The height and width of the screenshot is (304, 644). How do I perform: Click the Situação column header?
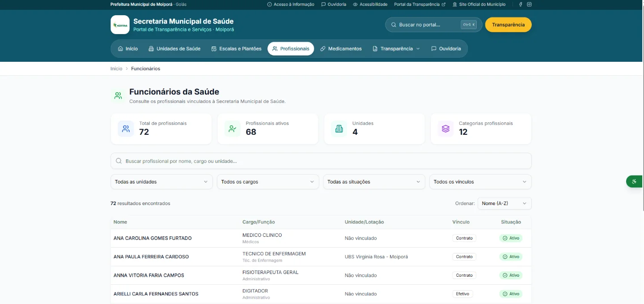click(511, 222)
